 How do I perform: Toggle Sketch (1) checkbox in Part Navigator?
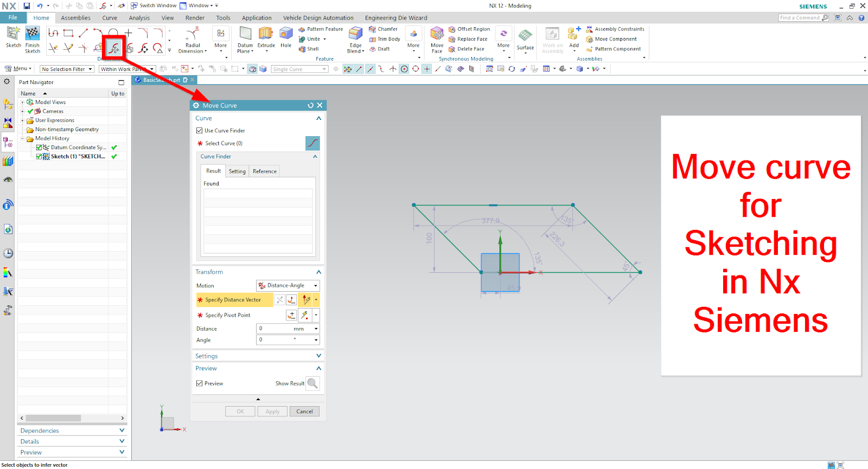click(x=39, y=157)
